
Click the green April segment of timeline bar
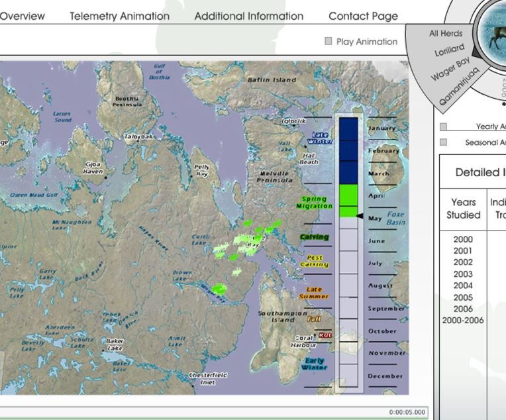[348, 195]
